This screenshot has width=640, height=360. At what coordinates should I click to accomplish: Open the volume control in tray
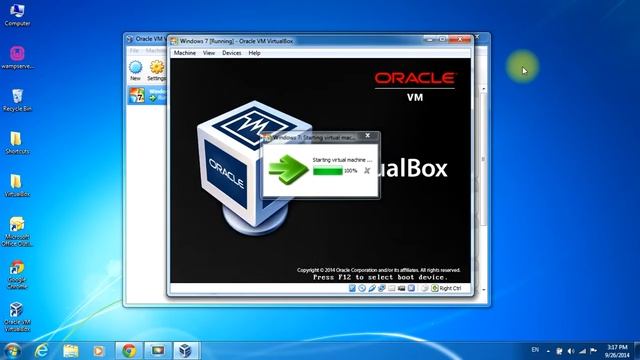click(x=571, y=351)
